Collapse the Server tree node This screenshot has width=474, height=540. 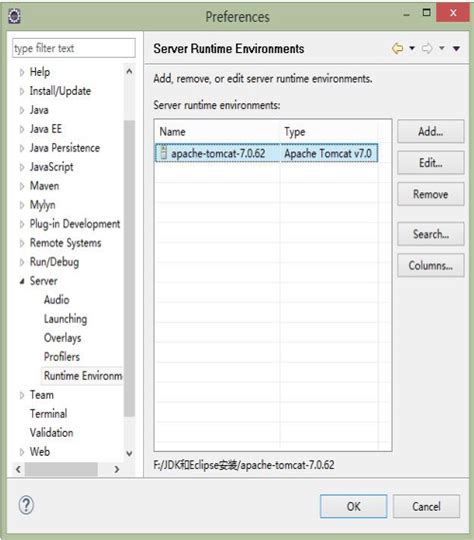tap(22, 281)
